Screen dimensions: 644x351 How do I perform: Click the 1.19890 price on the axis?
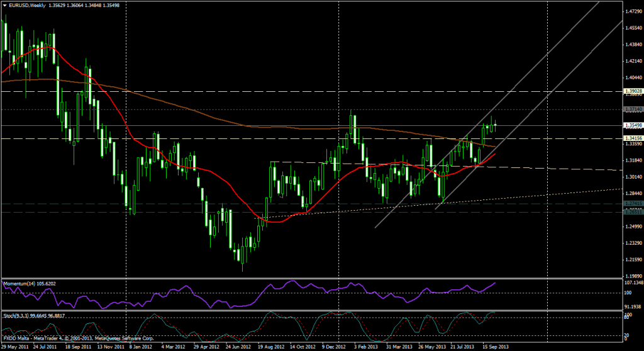[x=632, y=276]
